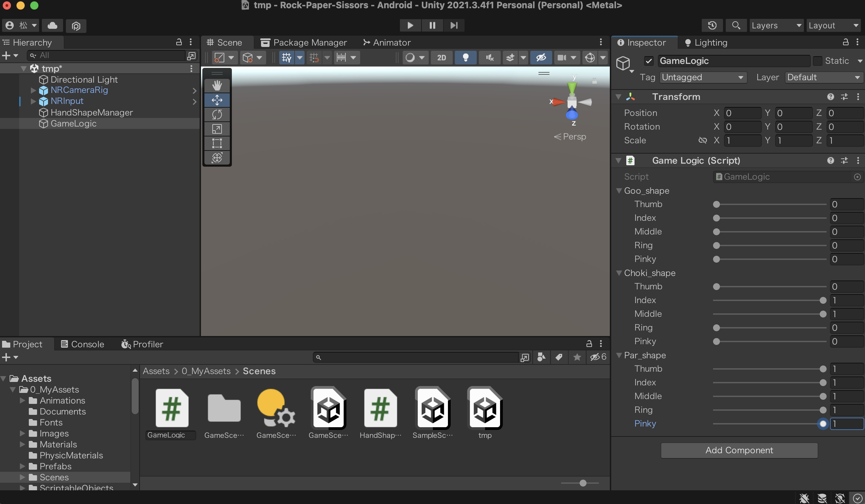Click the cloud services icon
Viewport: 865px width, 504px height.
click(52, 25)
